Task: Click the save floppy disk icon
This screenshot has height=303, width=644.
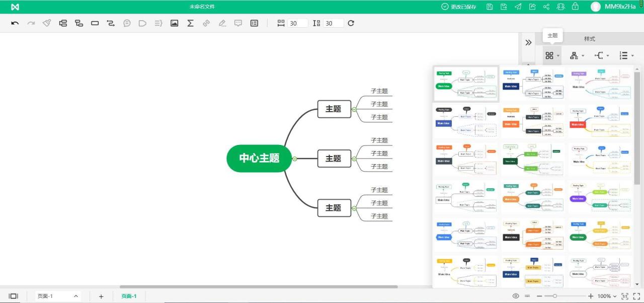Action: [x=490, y=7]
